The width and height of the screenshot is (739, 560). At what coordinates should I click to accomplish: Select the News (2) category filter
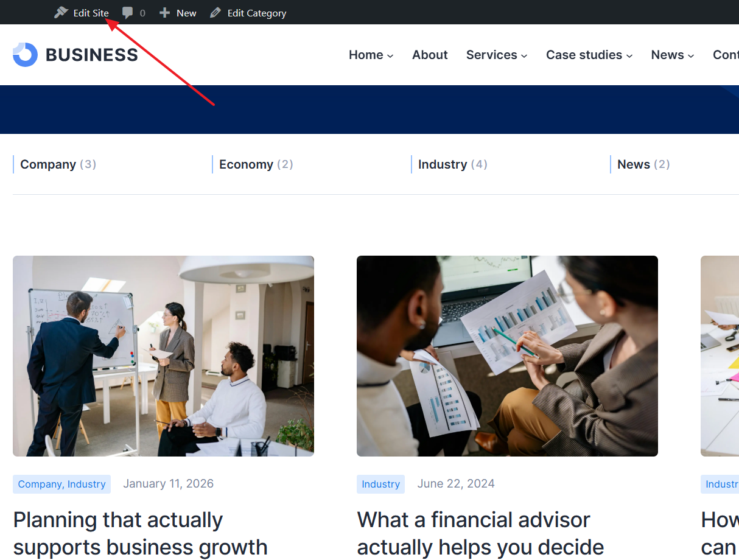point(643,164)
